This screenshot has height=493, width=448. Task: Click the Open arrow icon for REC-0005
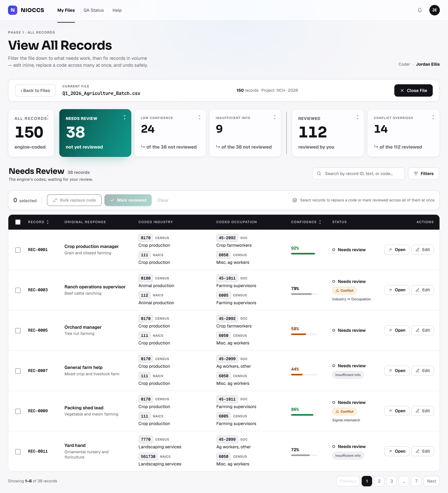tap(390, 330)
